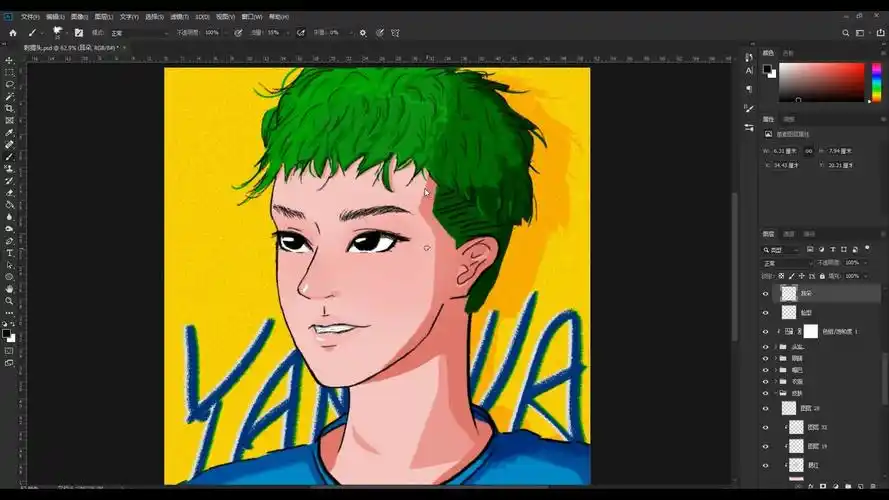Toggle visibility of the hue/saturation adjustment layer
889x500 pixels.
(766, 331)
